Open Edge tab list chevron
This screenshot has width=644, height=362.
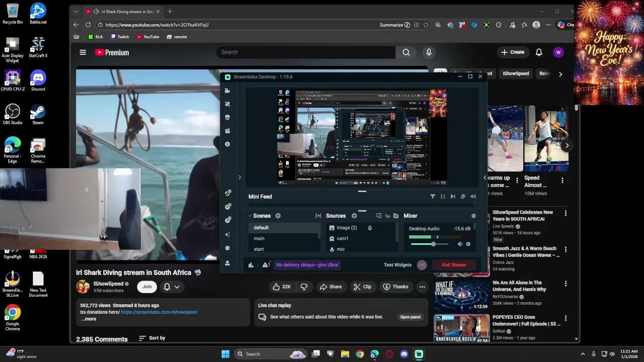click(x=76, y=12)
